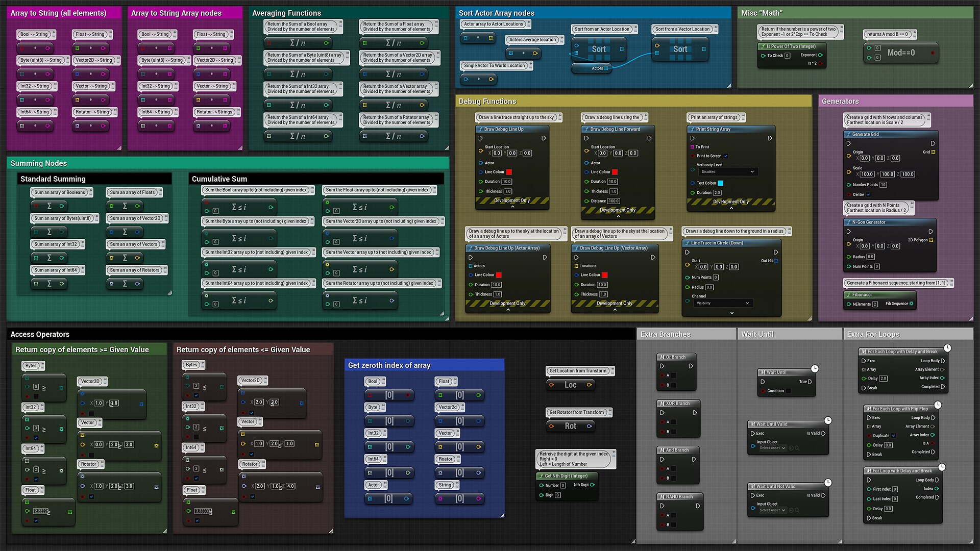
Task: Toggle the Condition checkbox on Wait Until node
Action: coord(788,390)
